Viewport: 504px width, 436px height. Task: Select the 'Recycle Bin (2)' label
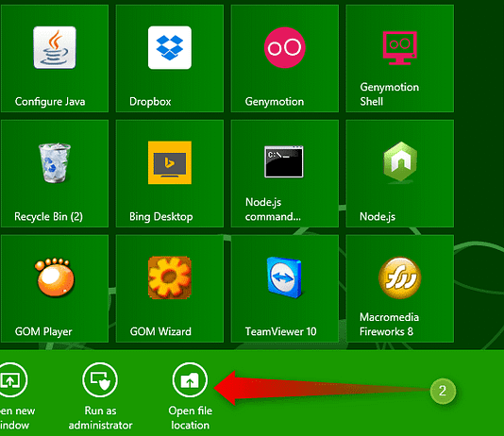(x=48, y=216)
